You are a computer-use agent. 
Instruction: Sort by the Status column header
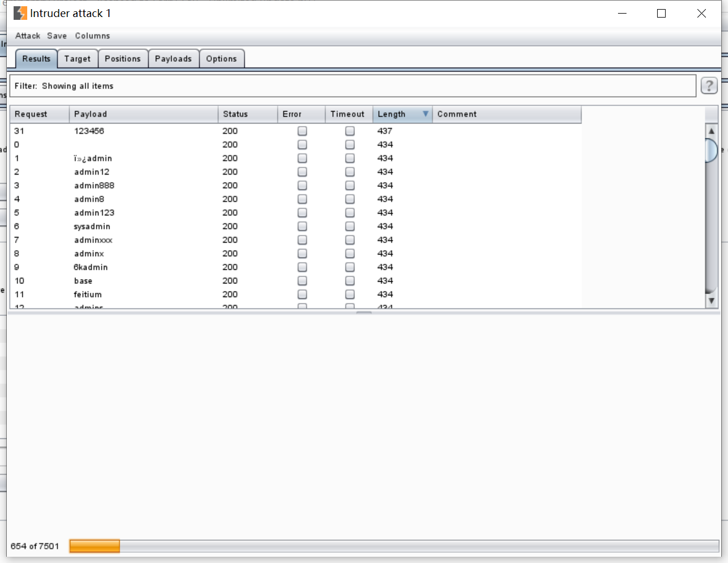(248, 114)
